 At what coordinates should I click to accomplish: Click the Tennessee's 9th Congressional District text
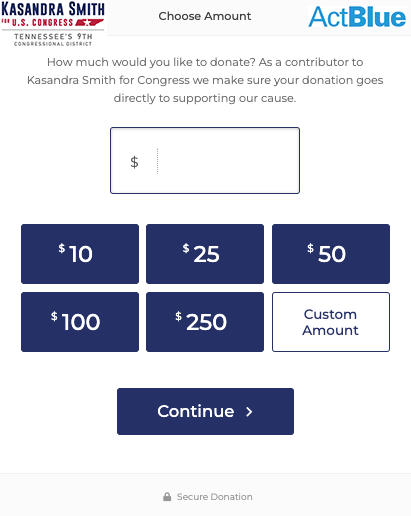click(x=53, y=39)
